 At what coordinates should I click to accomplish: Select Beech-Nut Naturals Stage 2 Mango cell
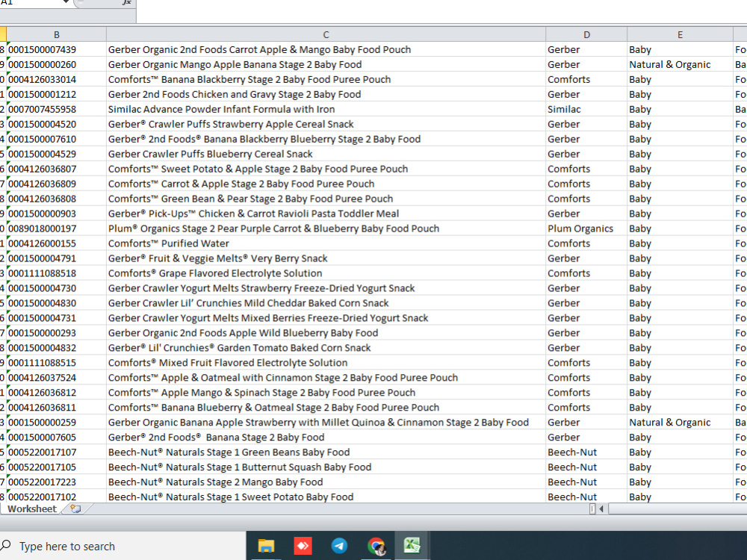tap(326, 482)
